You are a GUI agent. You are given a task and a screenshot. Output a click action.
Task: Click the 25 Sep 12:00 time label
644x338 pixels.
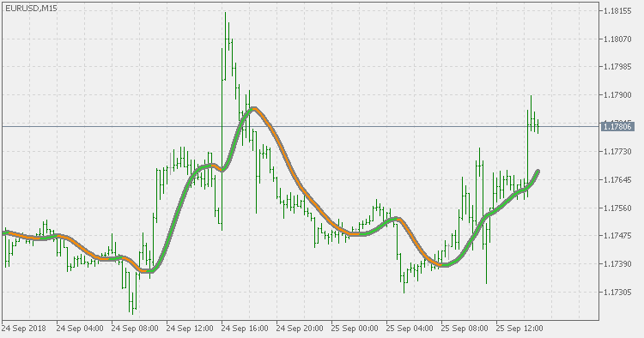point(519,329)
